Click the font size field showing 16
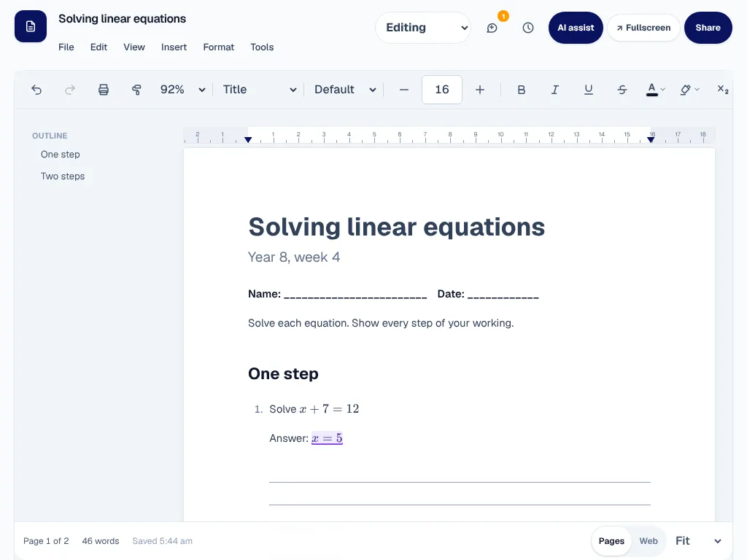The width and height of the screenshot is (747, 560). point(441,90)
